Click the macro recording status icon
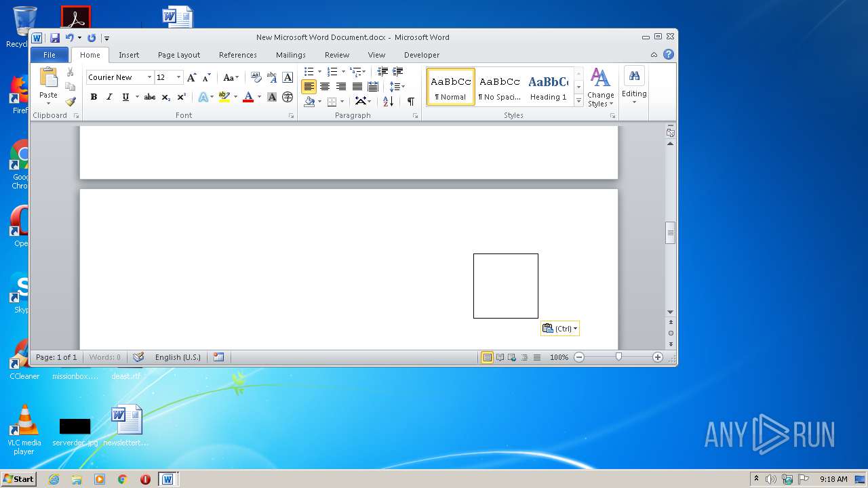868x488 pixels. (218, 357)
